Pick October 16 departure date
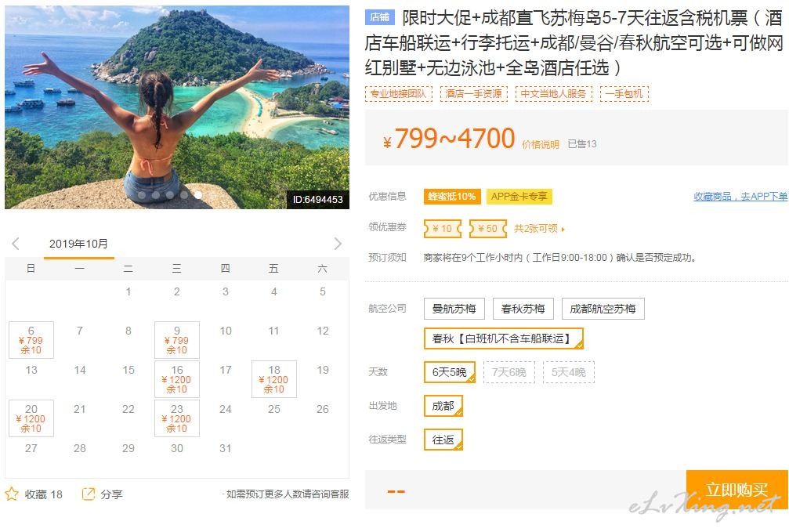Image resolution: width=789 pixels, height=532 pixels. click(x=177, y=379)
